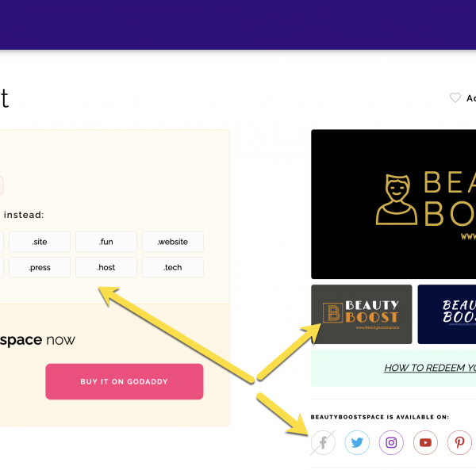
Task: Pick the .tech domain extension
Action: [x=173, y=267]
